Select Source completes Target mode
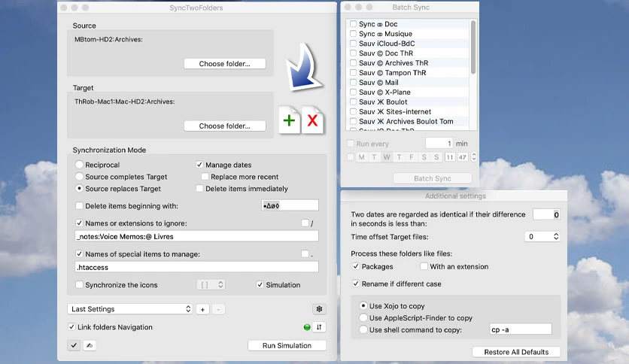 [80, 177]
